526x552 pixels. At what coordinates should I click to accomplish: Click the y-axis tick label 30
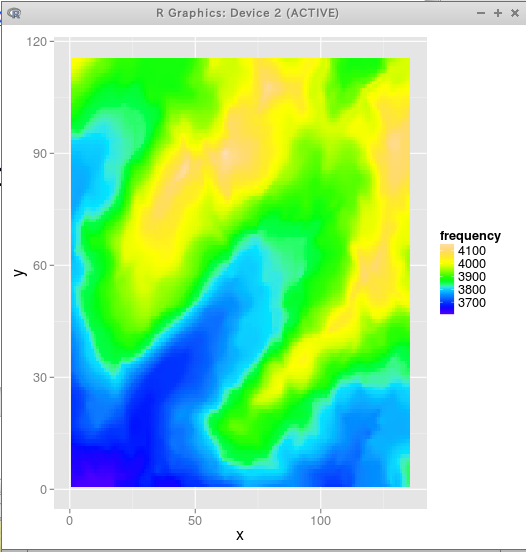40,377
